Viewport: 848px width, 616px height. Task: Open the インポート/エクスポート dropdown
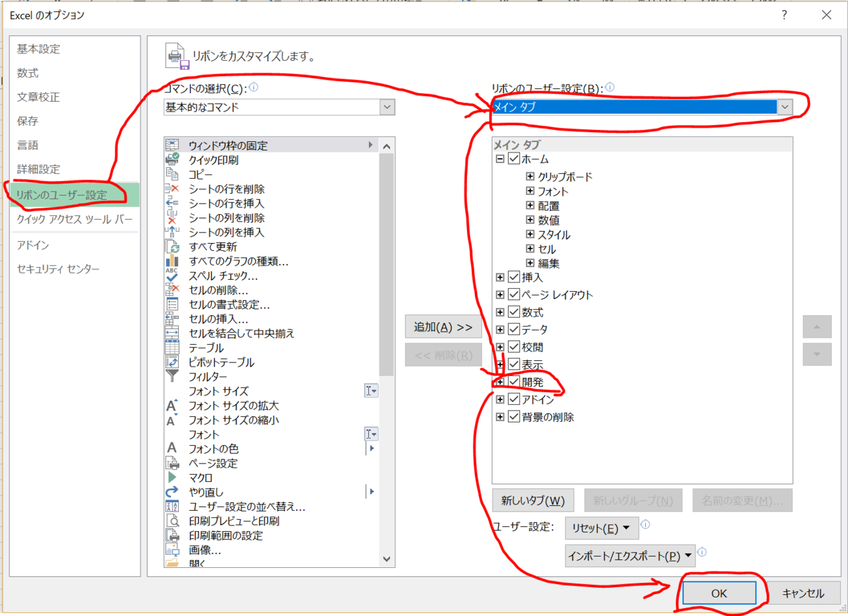[x=630, y=555]
